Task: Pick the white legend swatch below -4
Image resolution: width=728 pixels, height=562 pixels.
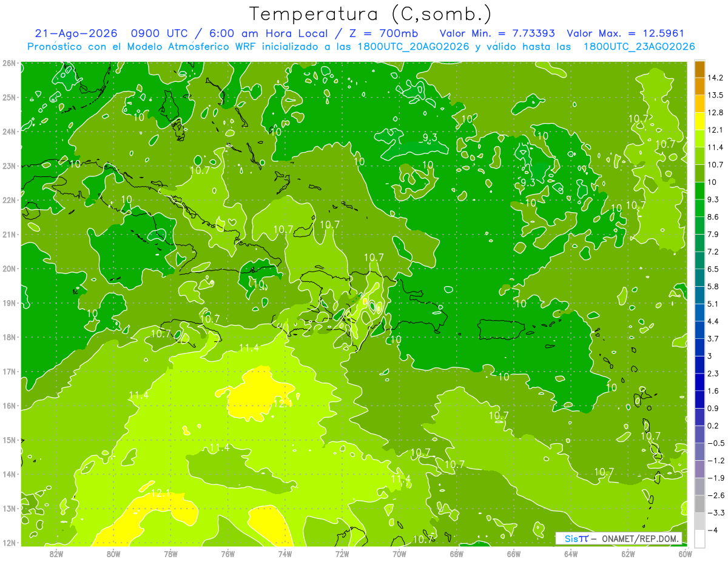Action: coord(699,539)
